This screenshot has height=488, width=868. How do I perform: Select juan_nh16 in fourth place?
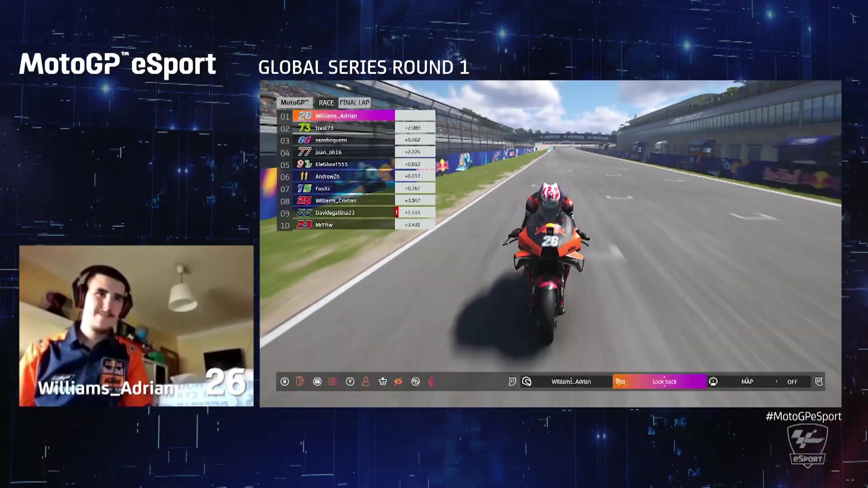(356, 152)
